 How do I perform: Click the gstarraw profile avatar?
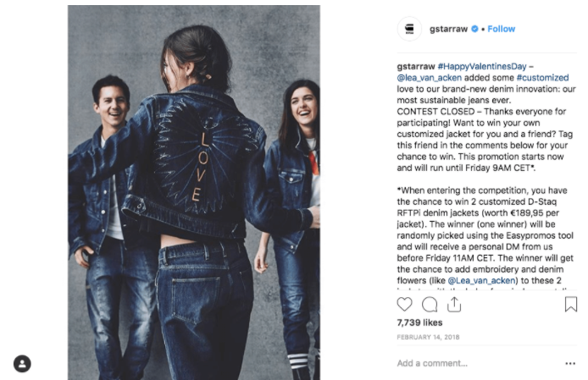[x=409, y=29]
